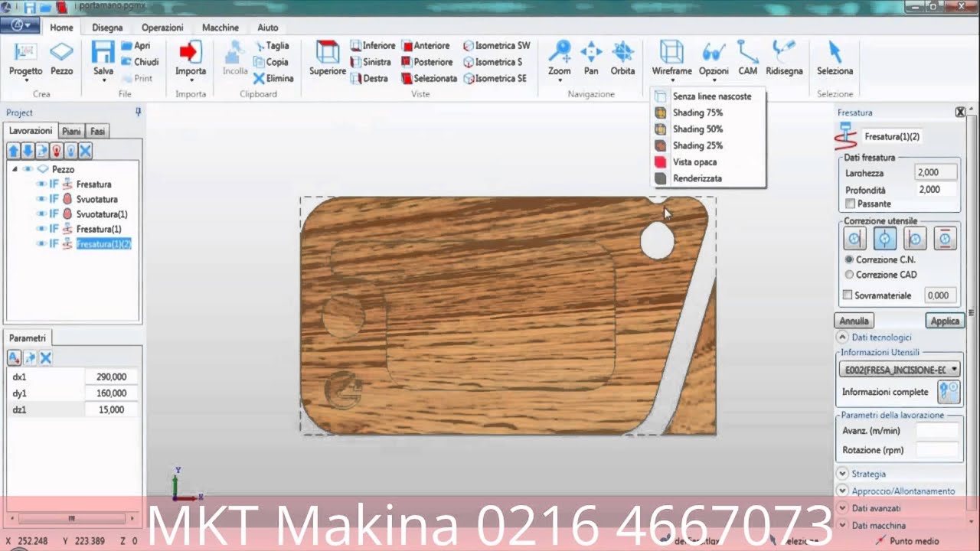Click the Annulla button

click(x=854, y=321)
